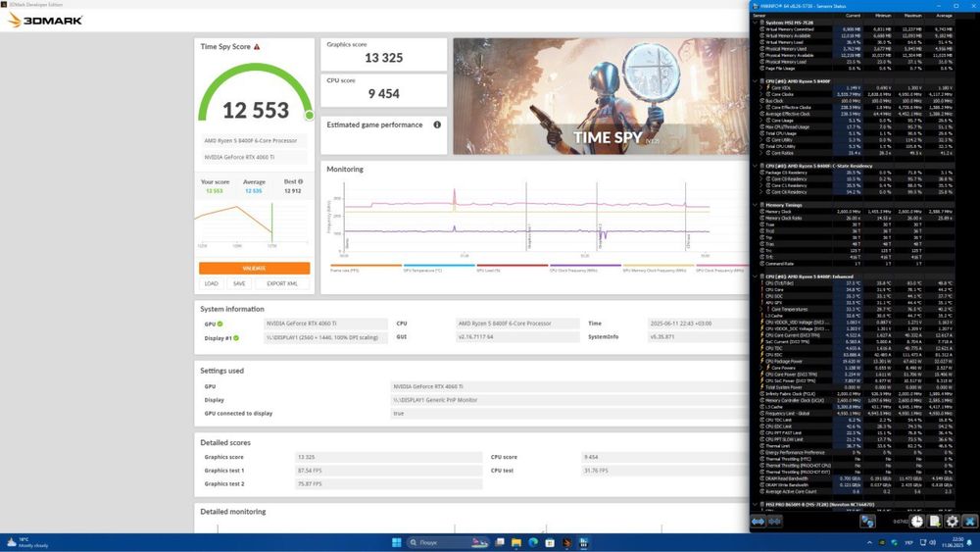The width and height of the screenshot is (980, 552).
Task: Open Microsoft Store from the taskbar
Action: [x=550, y=542]
